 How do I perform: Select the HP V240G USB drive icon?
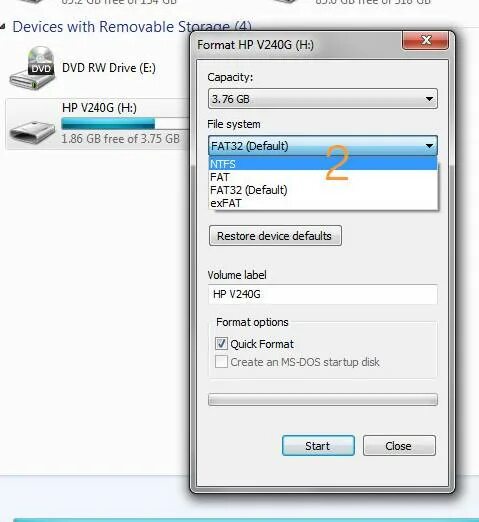(x=32, y=132)
